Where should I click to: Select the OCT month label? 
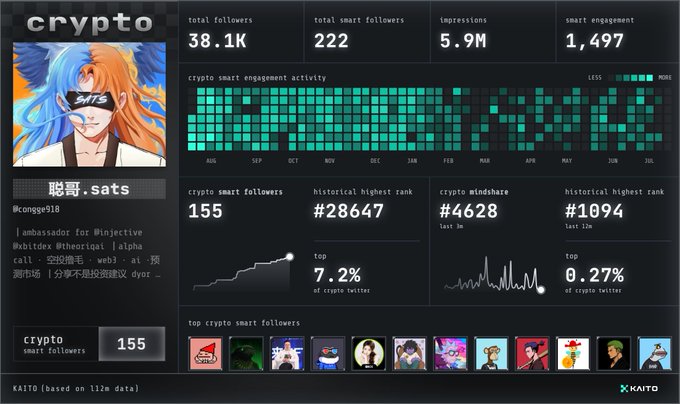pyautogui.click(x=293, y=161)
